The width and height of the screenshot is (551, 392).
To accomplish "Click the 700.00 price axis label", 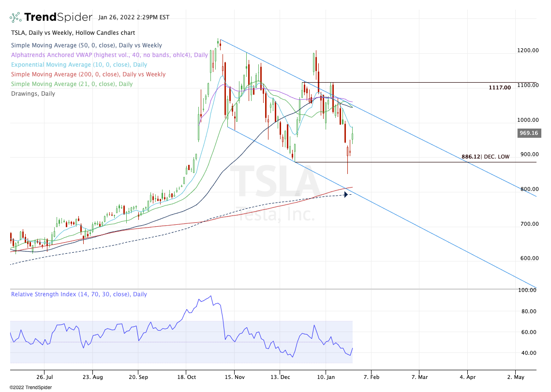I will [530, 224].
